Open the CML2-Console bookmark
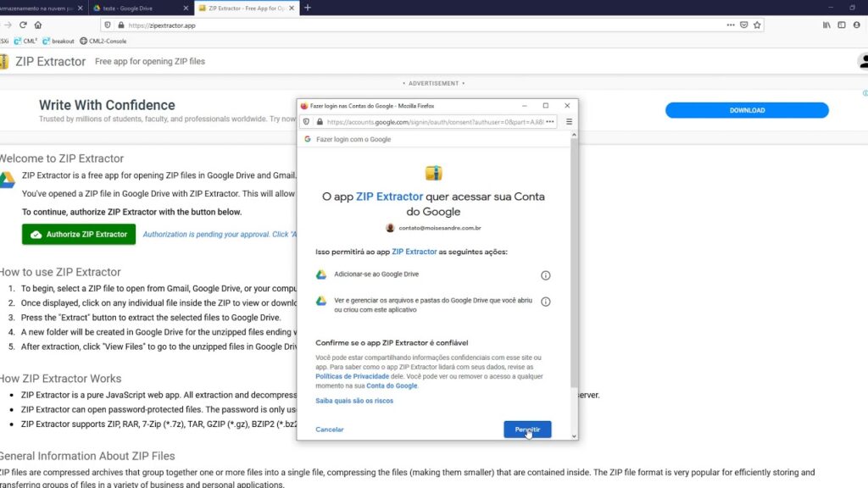868x488 pixels. (103, 41)
